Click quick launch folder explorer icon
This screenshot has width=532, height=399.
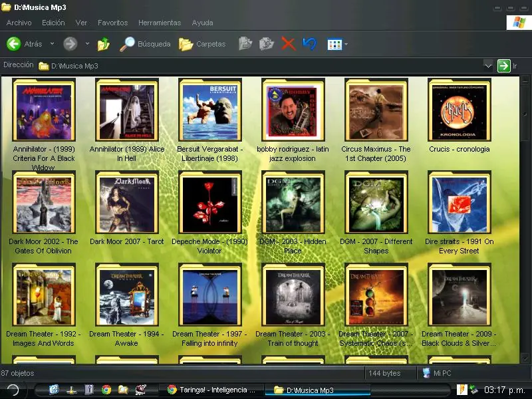click(124, 390)
